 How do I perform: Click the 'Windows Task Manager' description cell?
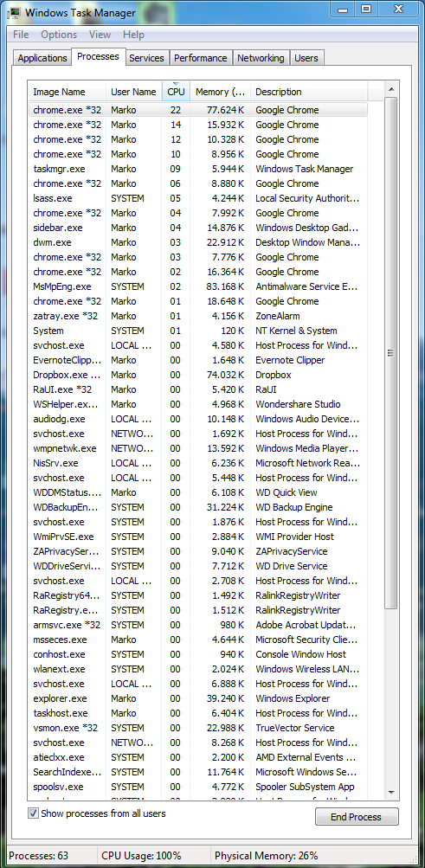point(305,169)
